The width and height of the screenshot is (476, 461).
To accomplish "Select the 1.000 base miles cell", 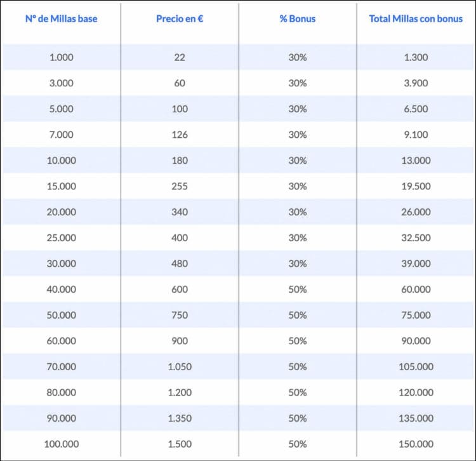I will [x=61, y=57].
